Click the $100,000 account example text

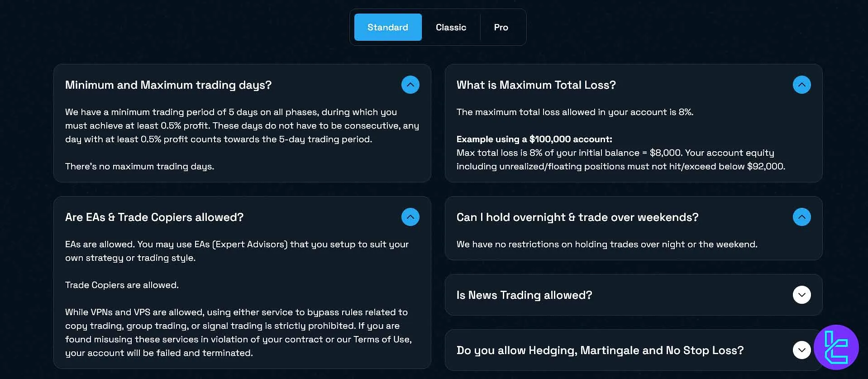[534, 139]
